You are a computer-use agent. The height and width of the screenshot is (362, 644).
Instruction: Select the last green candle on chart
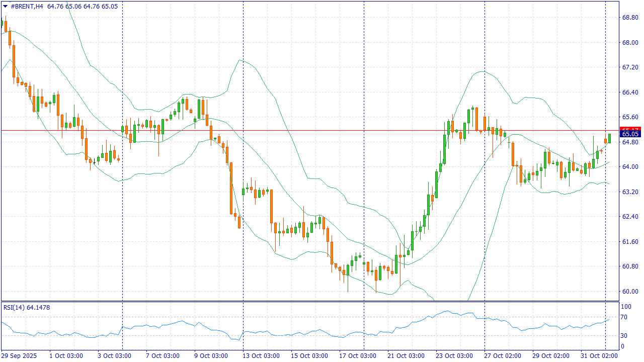click(x=609, y=138)
